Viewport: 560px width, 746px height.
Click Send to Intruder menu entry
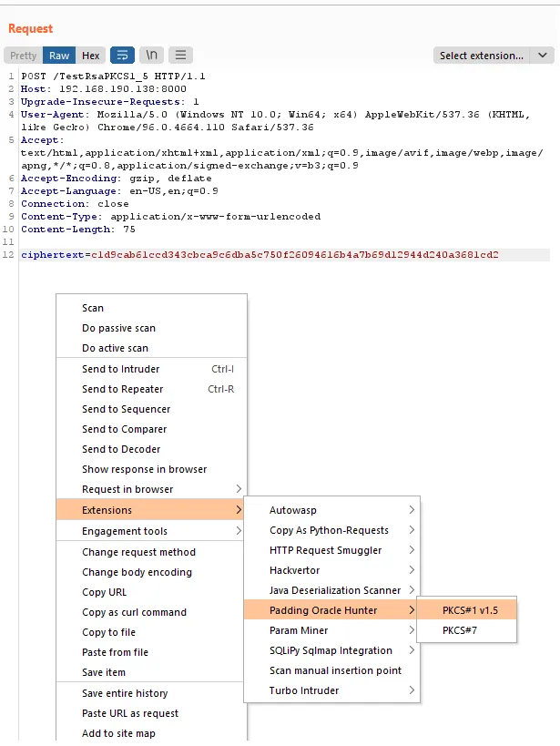[x=120, y=369]
